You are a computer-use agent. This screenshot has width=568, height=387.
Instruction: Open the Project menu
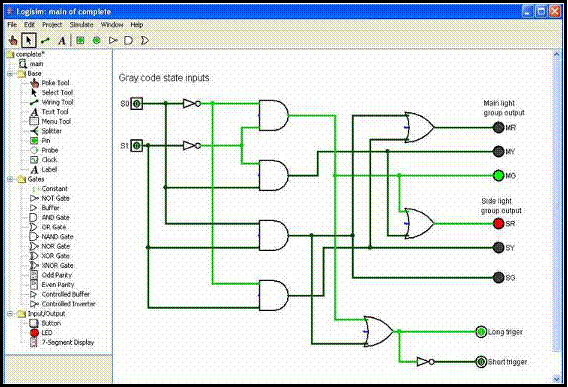(x=52, y=25)
